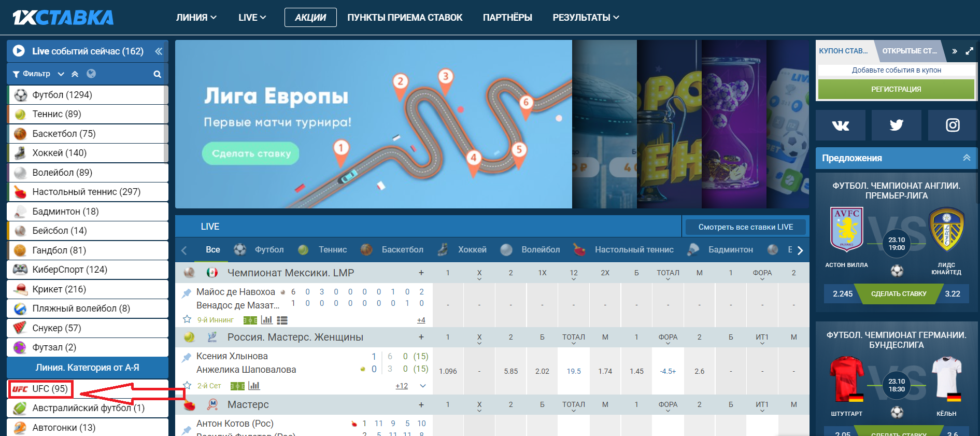Add Ксения Хлынова match to favorites star
Viewport: 980px width, 436px height.
pos(187,386)
